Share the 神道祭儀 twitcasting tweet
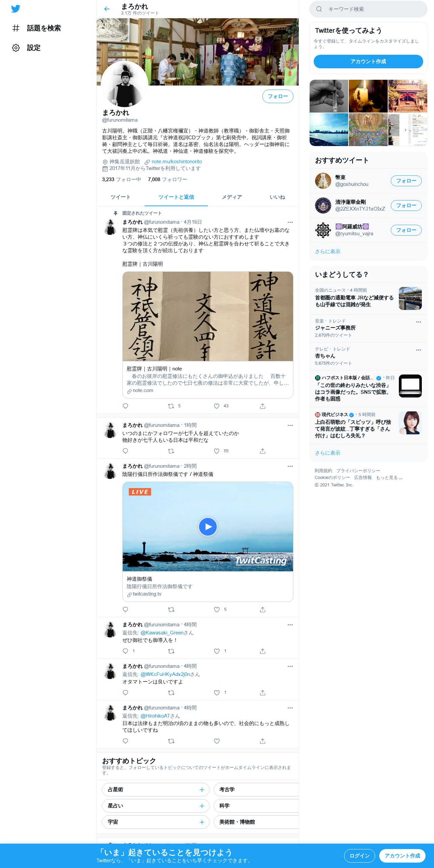Image resolution: width=434 pixels, height=868 pixels. 263,609
